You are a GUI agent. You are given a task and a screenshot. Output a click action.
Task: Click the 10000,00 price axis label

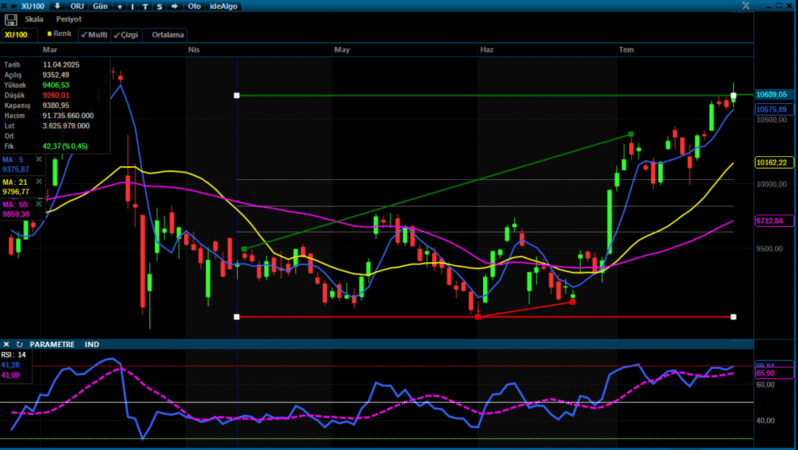coord(774,184)
